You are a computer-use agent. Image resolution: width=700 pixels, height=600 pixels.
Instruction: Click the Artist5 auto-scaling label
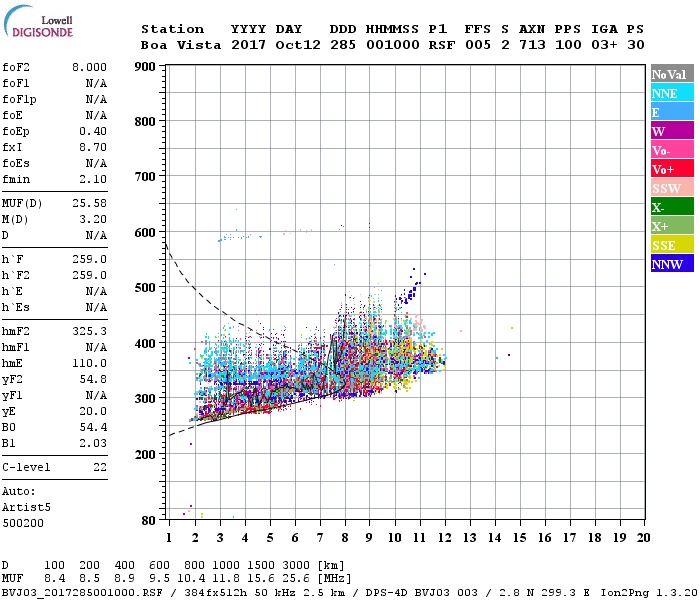tap(26, 508)
